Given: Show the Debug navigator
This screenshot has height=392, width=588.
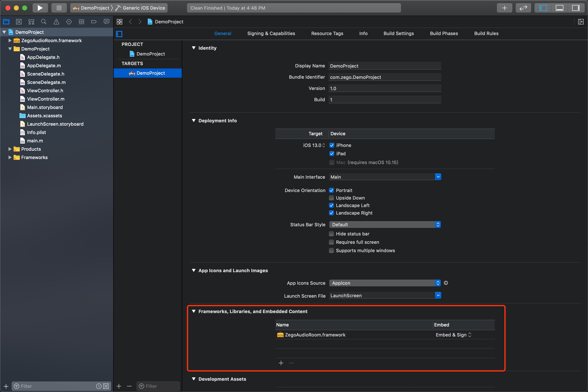Looking at the screenshot, I should click(81, 22).
